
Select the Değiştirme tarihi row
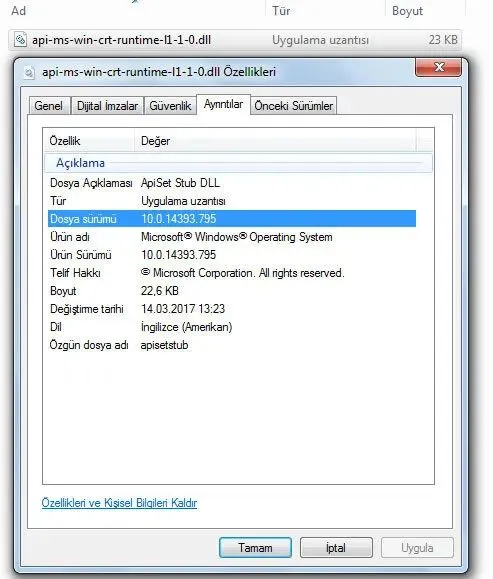click(x=232, y=309)
